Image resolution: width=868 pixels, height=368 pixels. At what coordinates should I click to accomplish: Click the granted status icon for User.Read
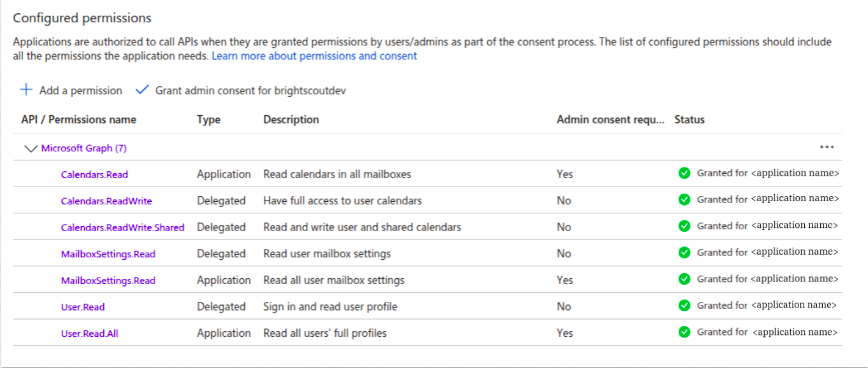point(683,305)
